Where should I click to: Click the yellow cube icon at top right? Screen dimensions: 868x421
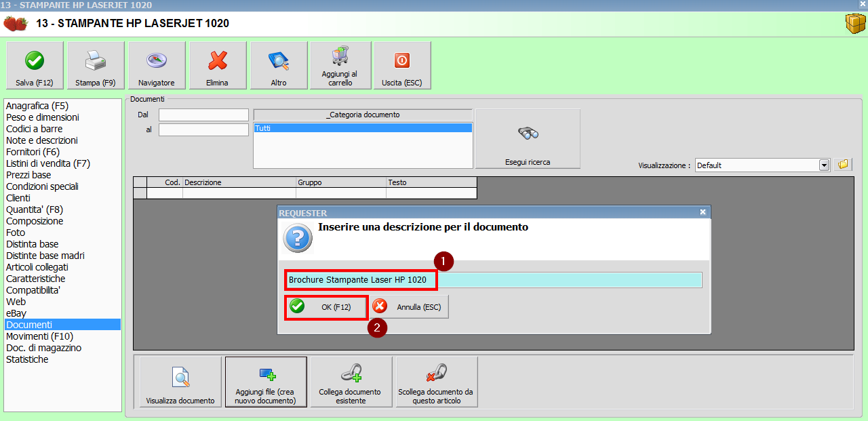click(854, 23)
